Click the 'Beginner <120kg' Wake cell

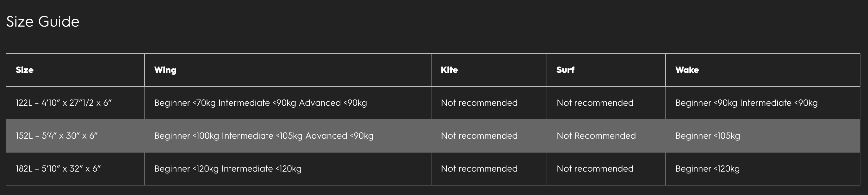point(707,169)
